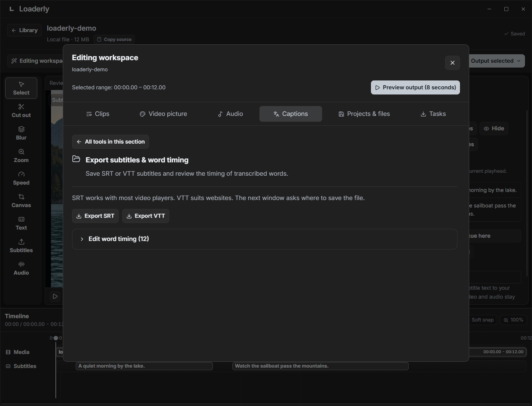Select the 'Watch the sailboat pass the mountains.' subtitle clip
Screen dimensions: 532x406
pos(320,366)
